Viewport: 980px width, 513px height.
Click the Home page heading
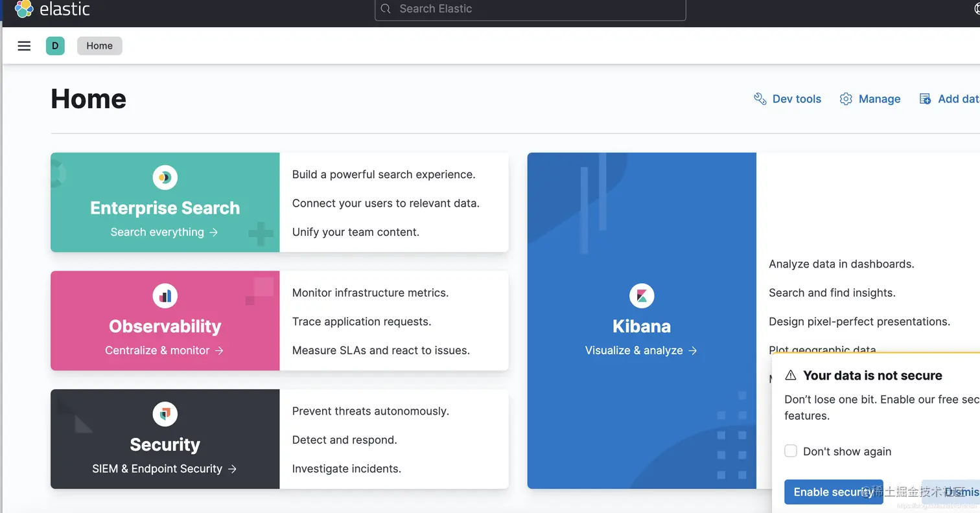pyautogui.click(x=88, y=99)
